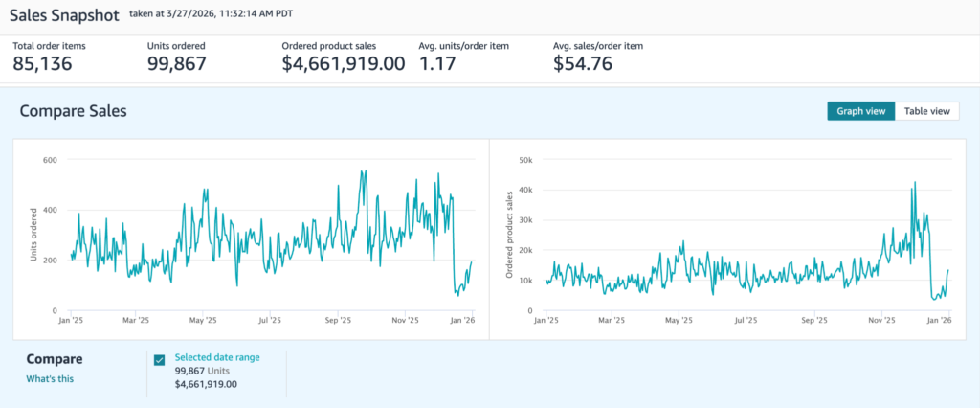This screenshot has height=408, width=980.
Task: Click Mar '25 on the Units ordered chart
Action: 137,322
